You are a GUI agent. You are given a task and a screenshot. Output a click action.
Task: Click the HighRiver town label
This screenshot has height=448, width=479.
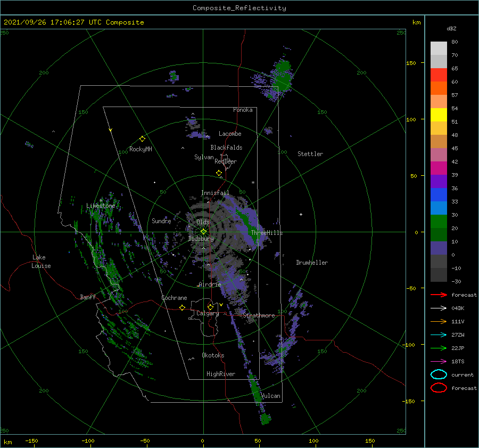pos(221,374)
